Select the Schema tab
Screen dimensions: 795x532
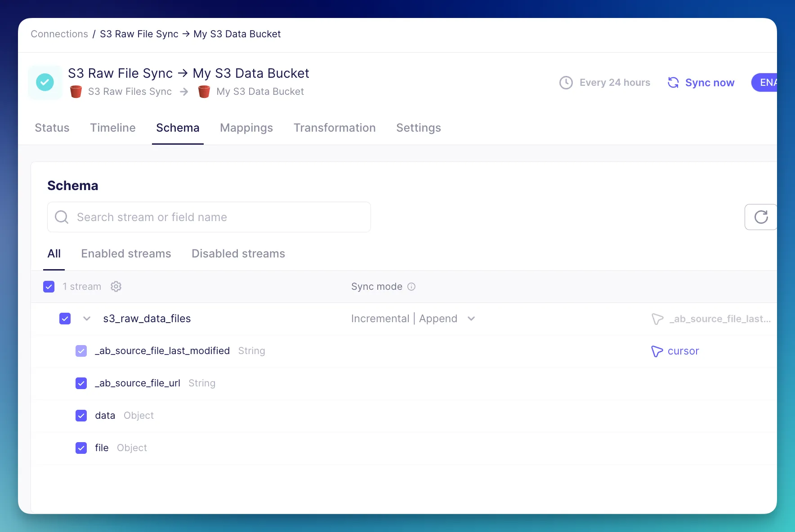pos(178,128)
